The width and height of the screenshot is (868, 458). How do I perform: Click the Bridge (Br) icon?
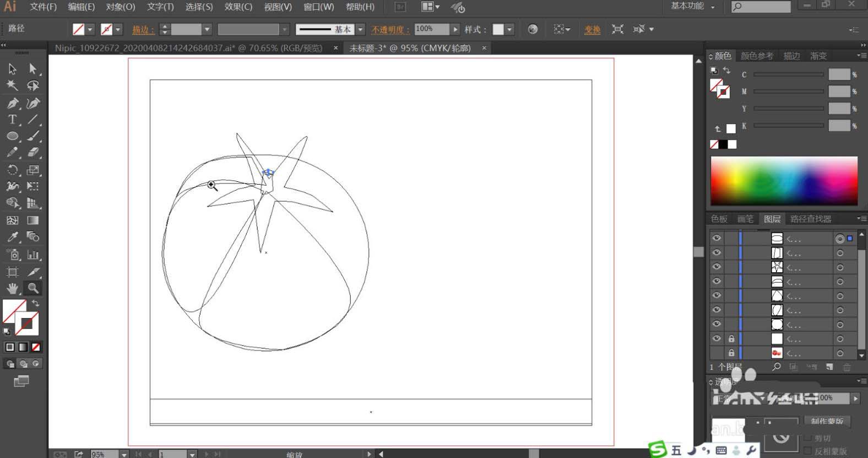pos(400,7)
